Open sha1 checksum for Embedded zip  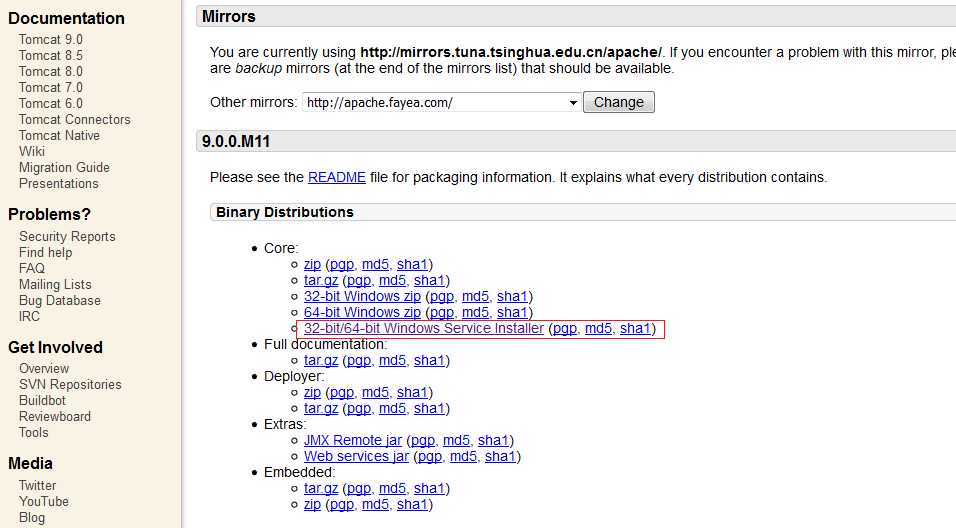(x=412, y=504)
